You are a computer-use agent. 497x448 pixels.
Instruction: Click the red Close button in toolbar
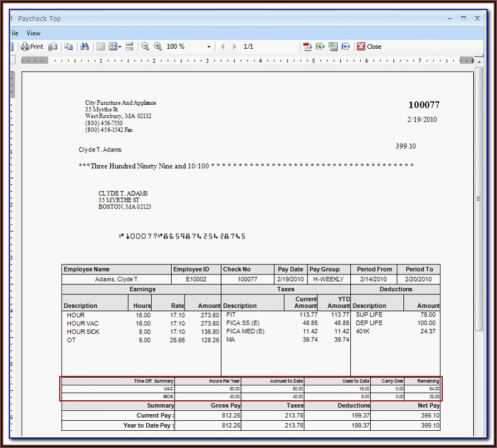tap(369, 47)
